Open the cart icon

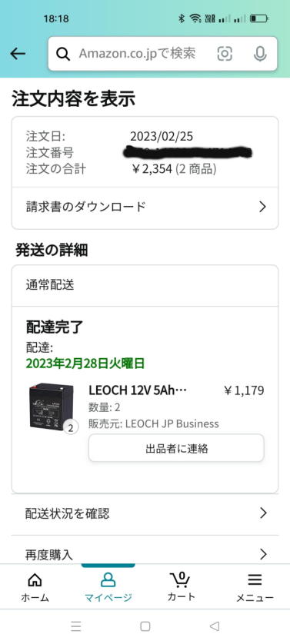click(x=180, y=586)
